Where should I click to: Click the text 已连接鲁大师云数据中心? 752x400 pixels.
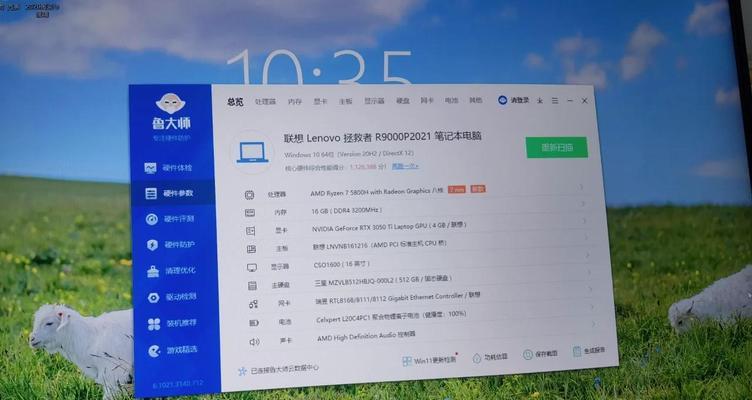coord(285,369)
